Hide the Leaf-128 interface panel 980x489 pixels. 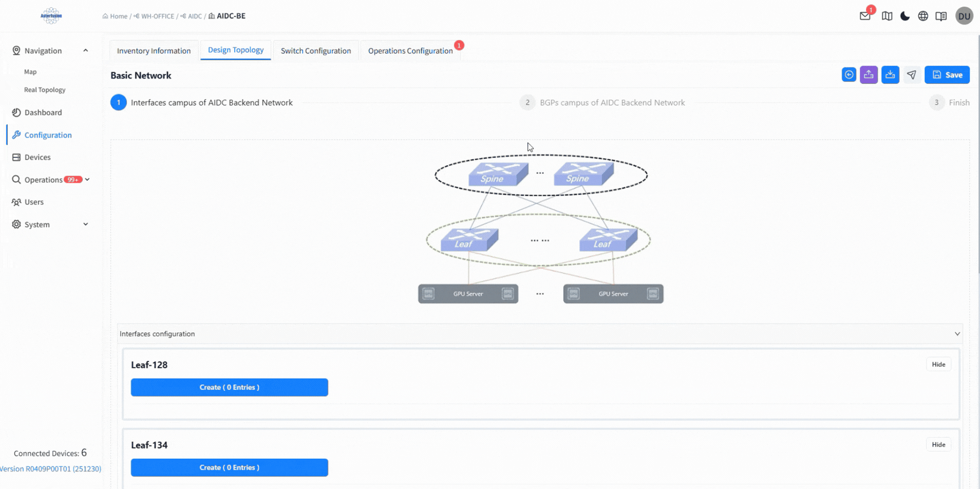point(938,364)
